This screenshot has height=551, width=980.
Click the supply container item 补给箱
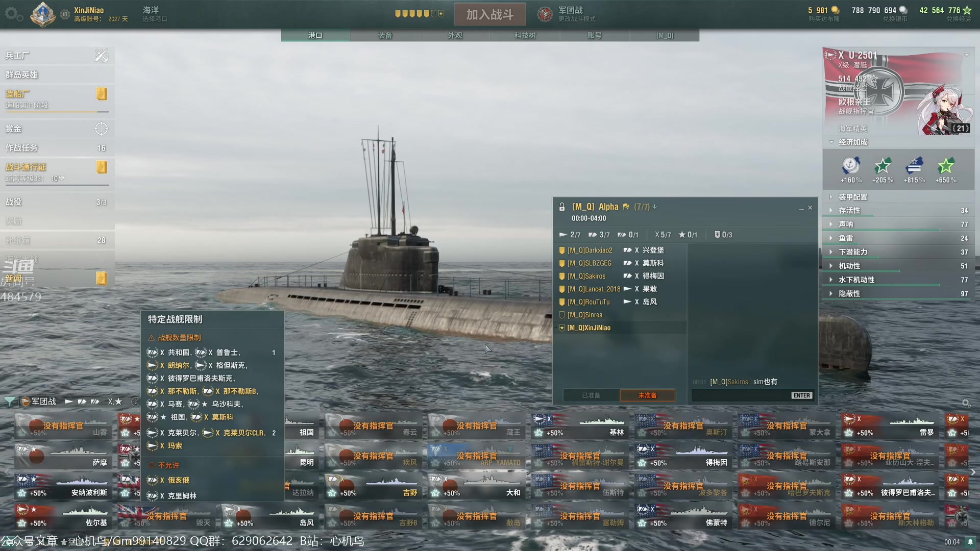click(56, 240)
